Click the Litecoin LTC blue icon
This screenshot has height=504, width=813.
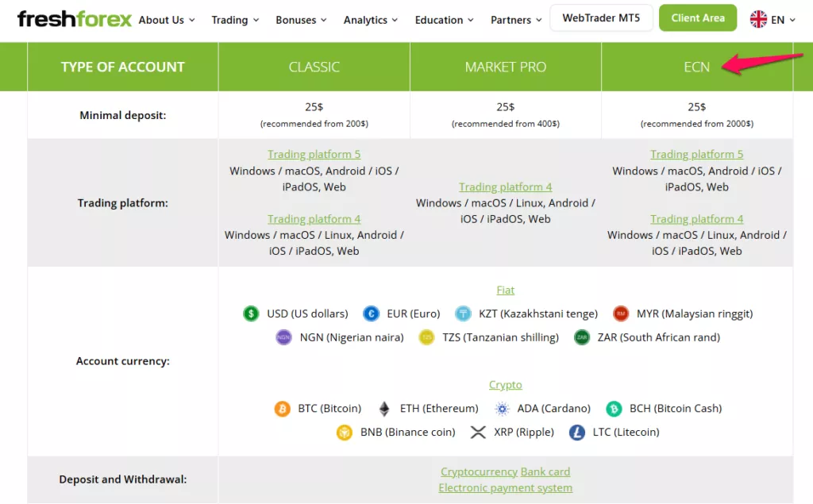(576, 432)
